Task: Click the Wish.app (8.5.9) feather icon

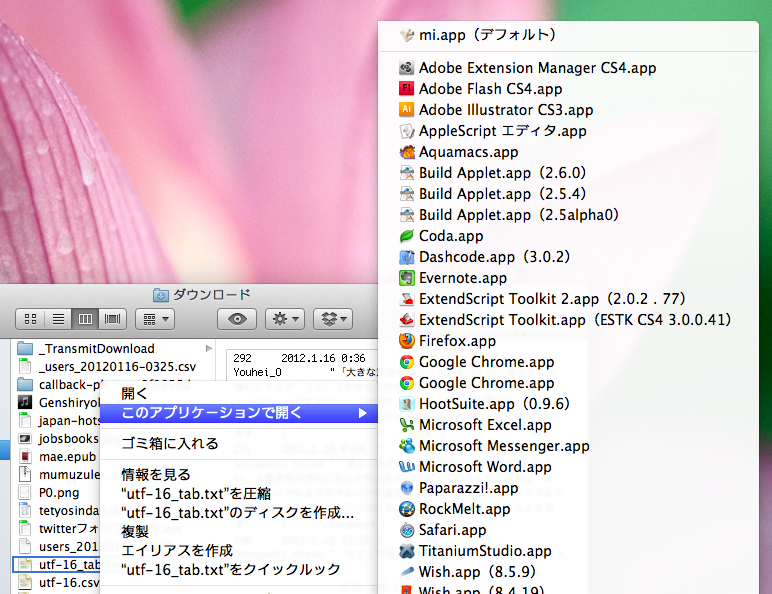Action: coord(406,572)
